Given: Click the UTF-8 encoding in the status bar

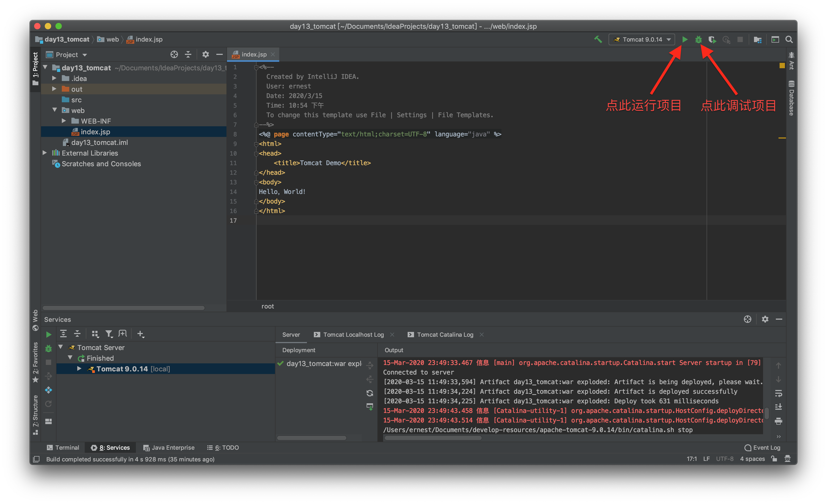Looking at the screenshot, I should coord(724,459).
